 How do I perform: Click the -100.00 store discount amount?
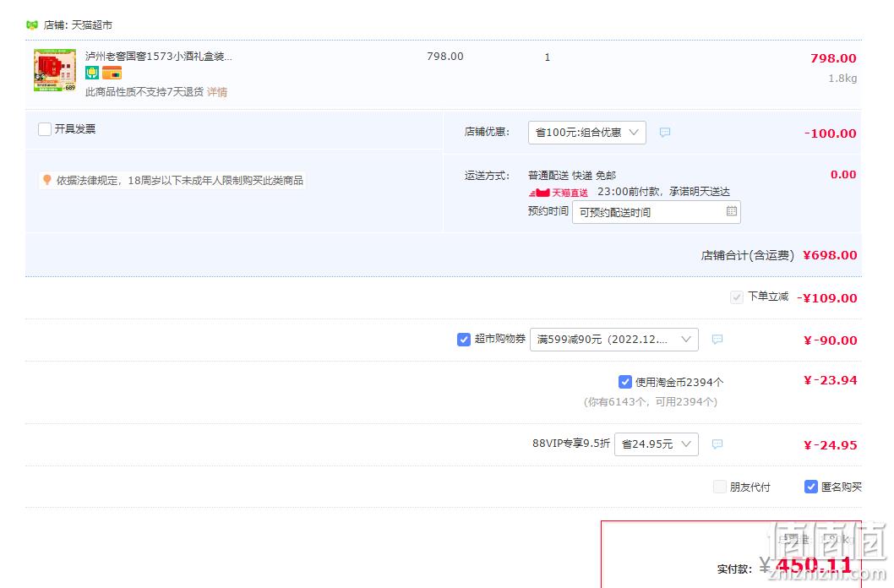[830, 133]
